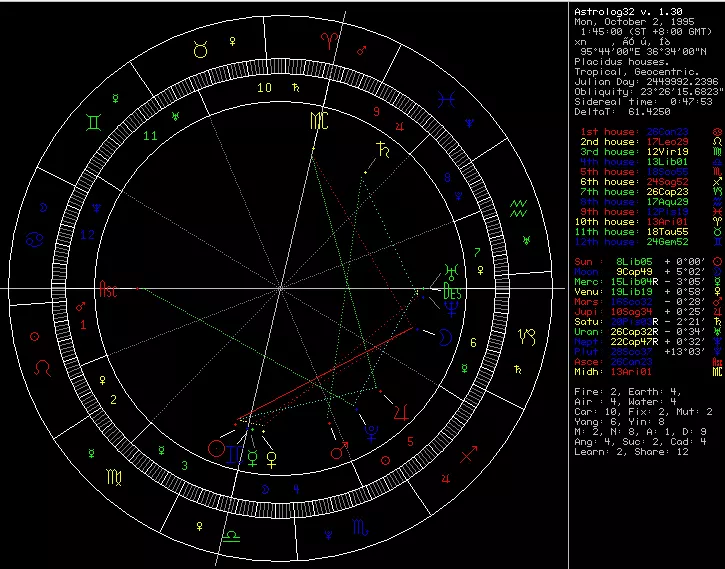This screenshot has height=569, width=725.
Task: Select the '2nd house: 17Leo29' row
Action: (634, 142)
